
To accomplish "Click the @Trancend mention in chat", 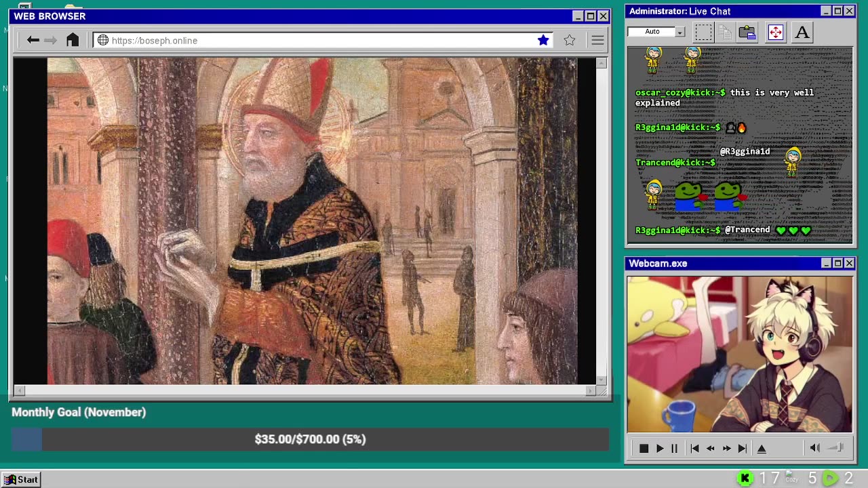I will click(x=747, y=230).
